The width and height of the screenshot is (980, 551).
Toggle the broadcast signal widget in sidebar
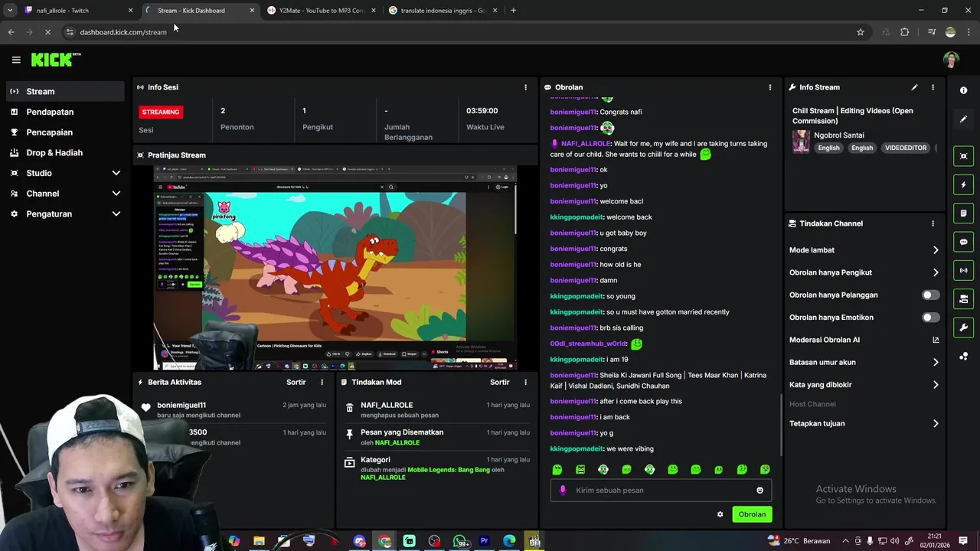963,270
